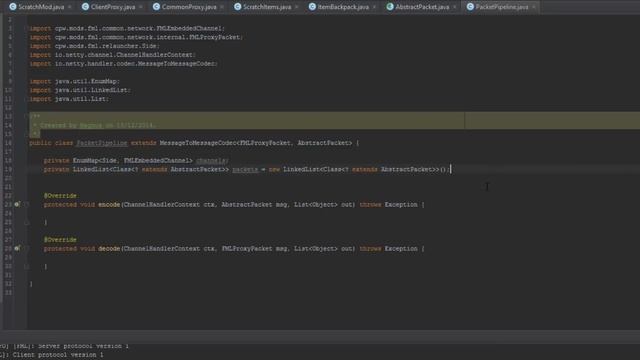Click the @Override annotation above encode
The height and width of the screenshot is (360, 640).
click(x=60, y=196)
